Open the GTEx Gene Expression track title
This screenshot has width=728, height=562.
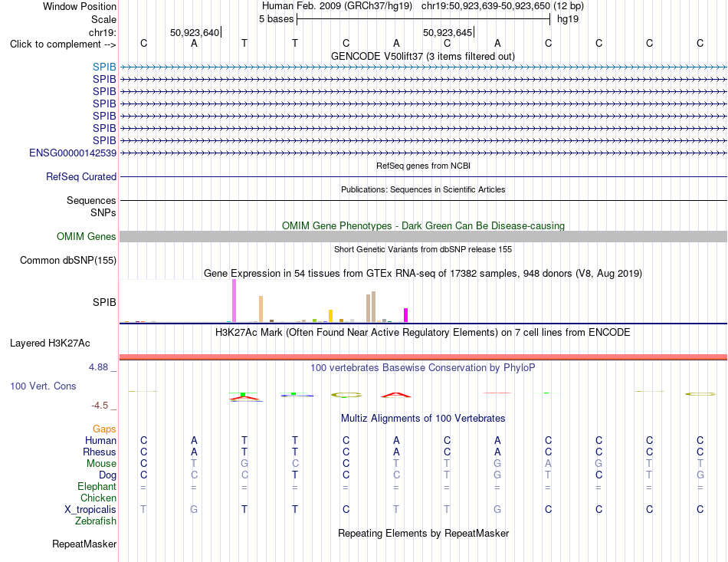click(x=422, y=273)
